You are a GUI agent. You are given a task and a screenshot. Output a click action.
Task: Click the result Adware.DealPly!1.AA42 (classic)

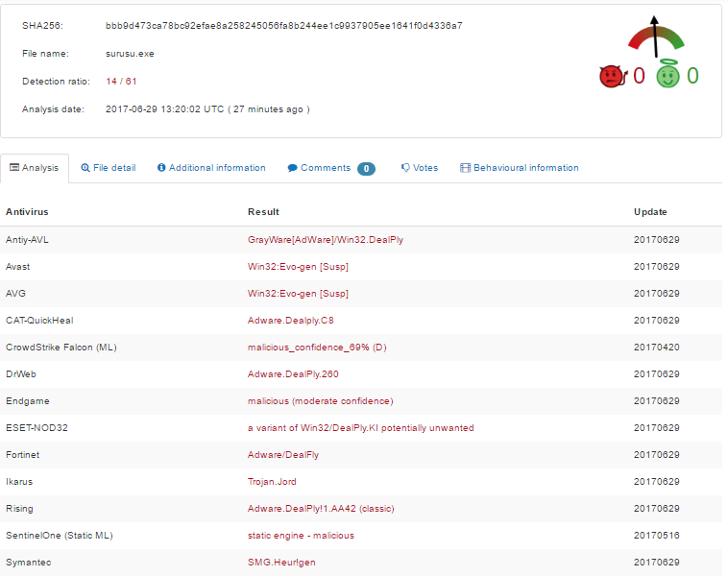tap(321, 509)
